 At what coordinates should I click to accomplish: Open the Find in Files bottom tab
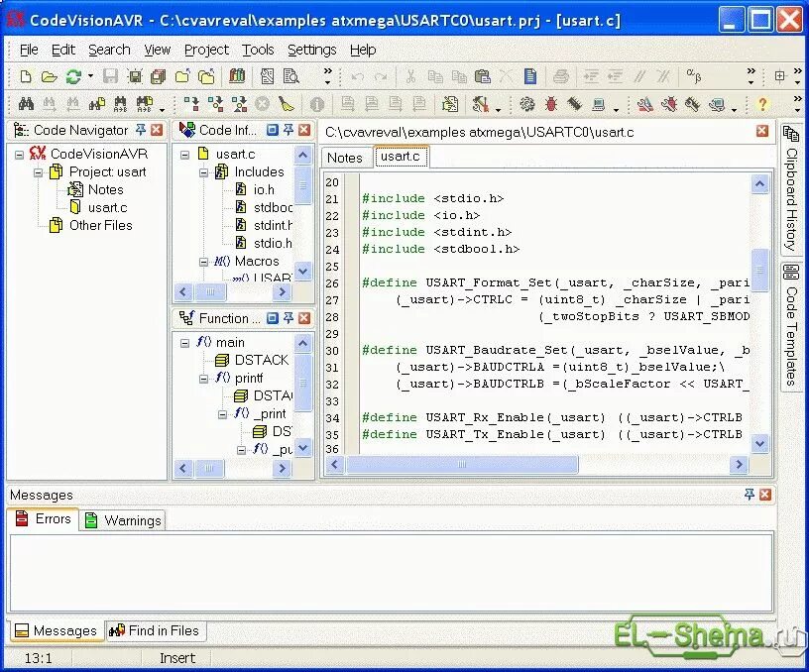[155, 630]
